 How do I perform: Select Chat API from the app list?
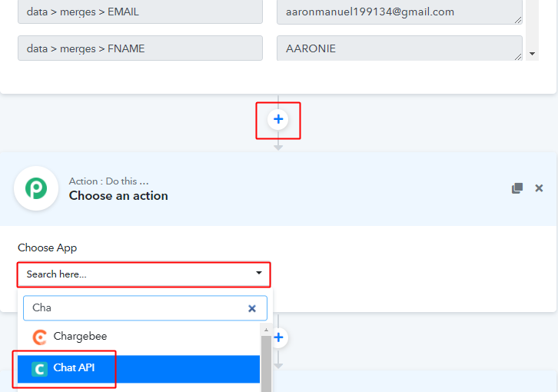pyautogui.click(x=139, y=368)
